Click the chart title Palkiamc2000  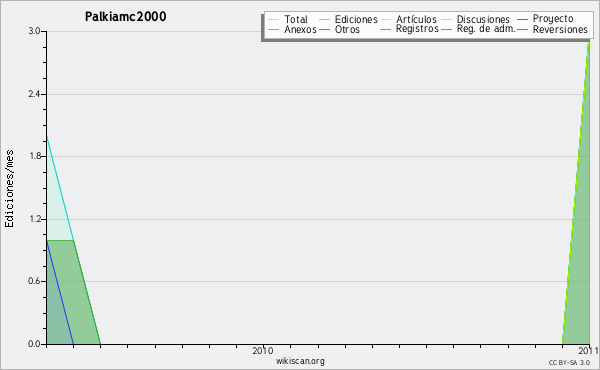point(126,17)
